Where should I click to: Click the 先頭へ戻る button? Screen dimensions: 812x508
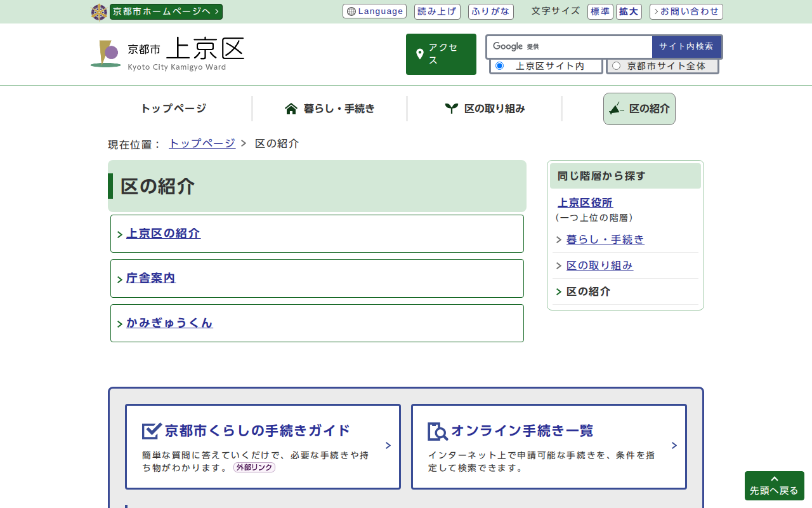(775, 486)
